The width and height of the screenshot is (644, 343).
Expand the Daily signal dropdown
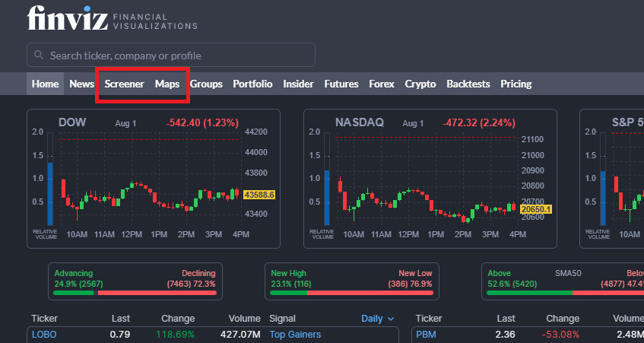pyautogui.click(x=379, y=319)
